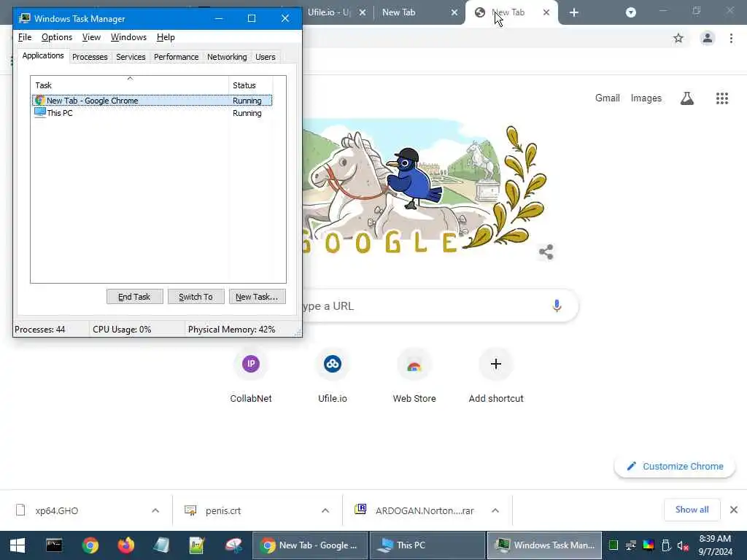Open the CollabNet shortcut
Image resolution: width=747 pixels, height=560 pixels.
pyautogui.click(x=251, y=376)
